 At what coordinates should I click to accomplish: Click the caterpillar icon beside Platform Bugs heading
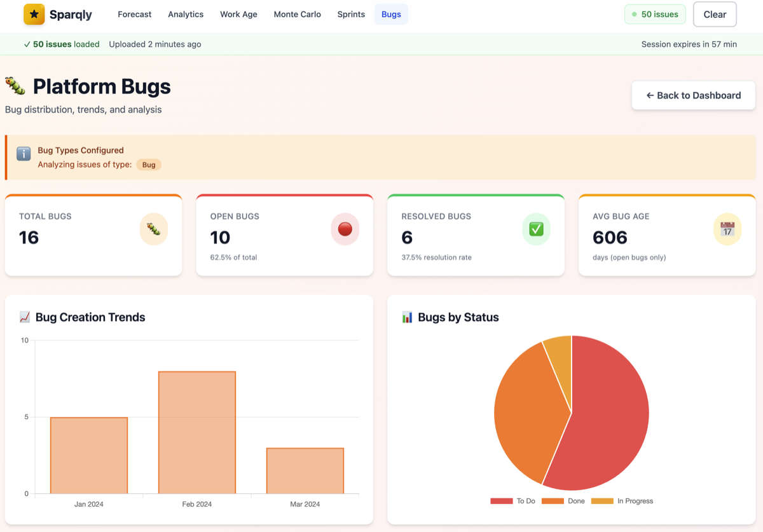(x=15, y=86)
